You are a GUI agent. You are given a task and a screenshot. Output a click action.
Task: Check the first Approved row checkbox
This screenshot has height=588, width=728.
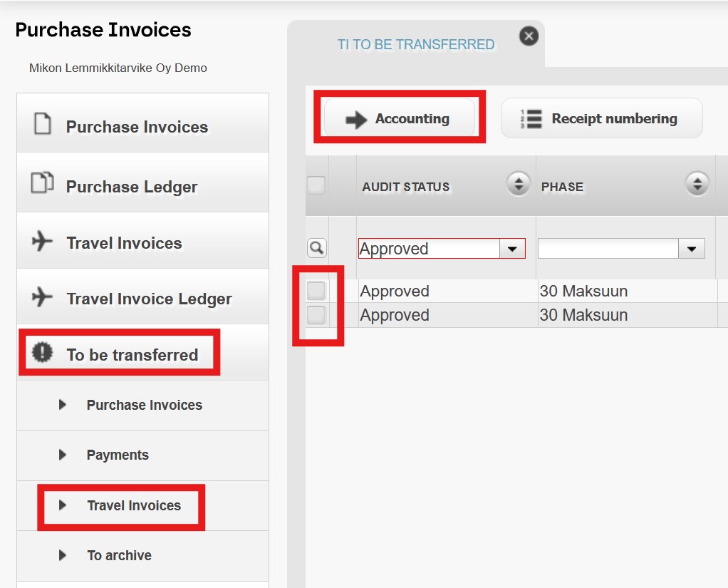(x=316, y=291)
